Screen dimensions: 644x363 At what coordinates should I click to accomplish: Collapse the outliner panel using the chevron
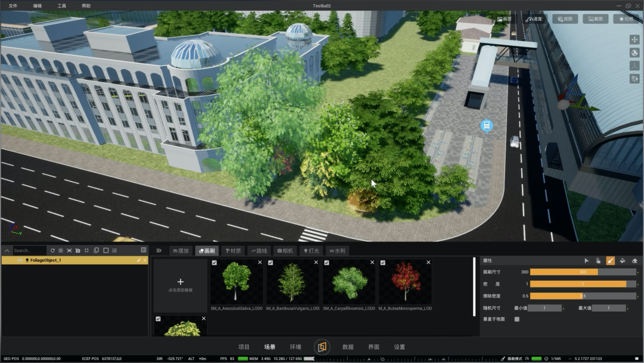point(7,250)
